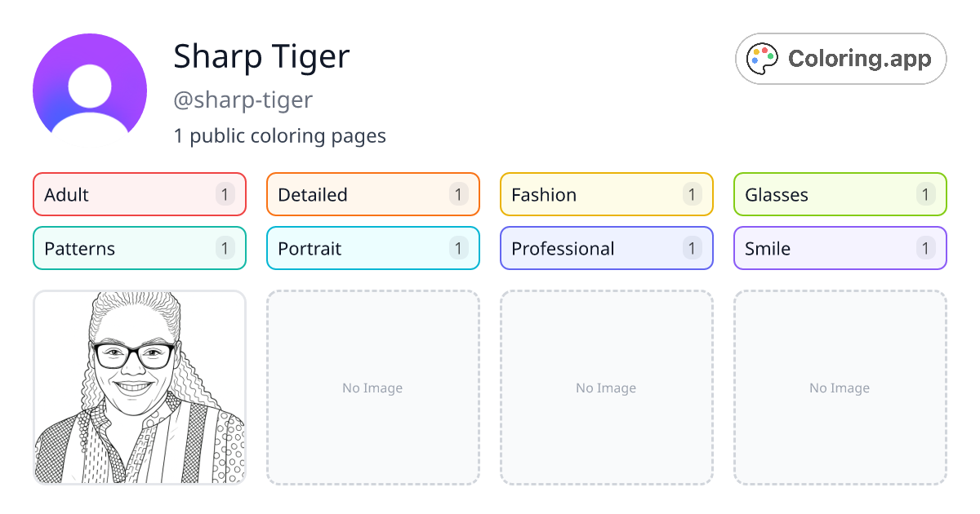Click the purple profile avatar icon

point(90,91)
